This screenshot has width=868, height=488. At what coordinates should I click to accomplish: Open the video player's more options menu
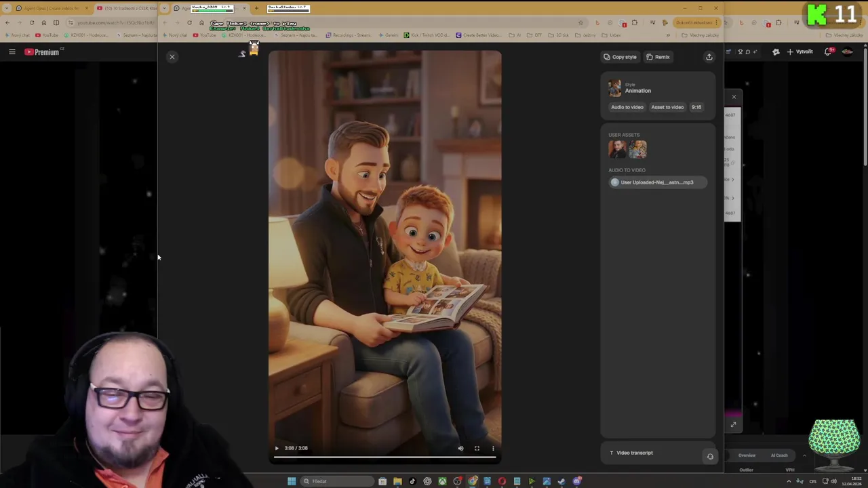[x=493, y=448]
